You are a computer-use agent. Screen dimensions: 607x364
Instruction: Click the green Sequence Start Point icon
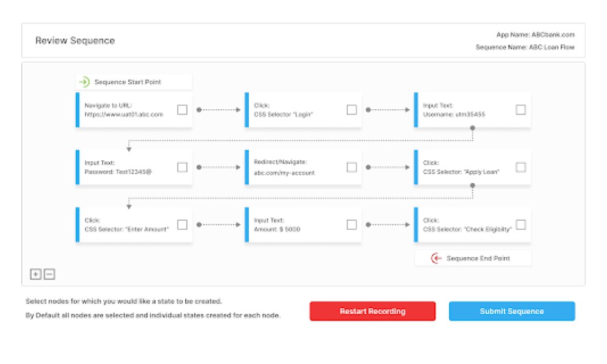(x=84, y=82)
